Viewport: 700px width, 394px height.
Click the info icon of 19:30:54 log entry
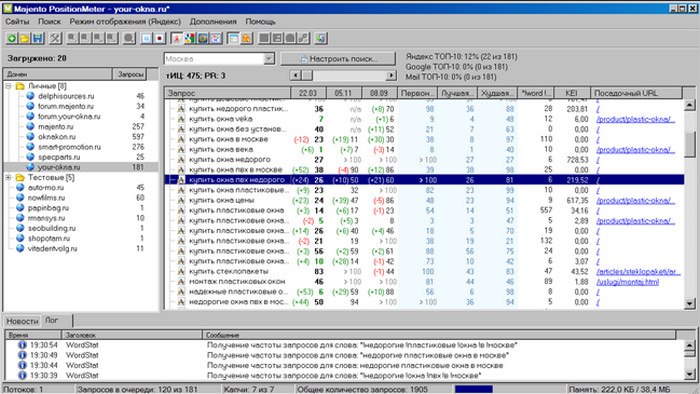click(22, 345)
